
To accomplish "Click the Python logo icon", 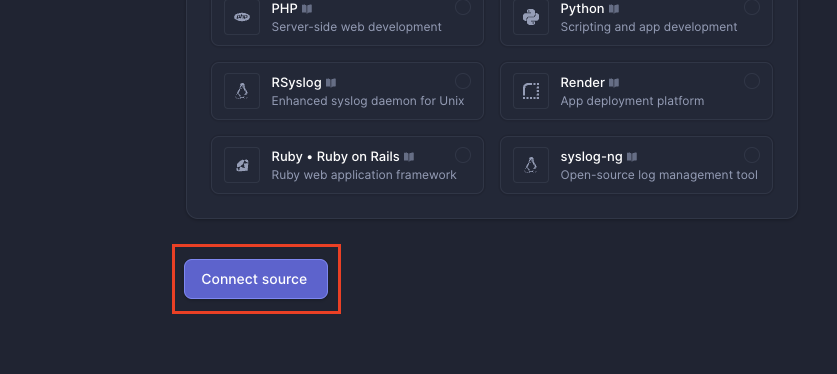I will [531, 17].
